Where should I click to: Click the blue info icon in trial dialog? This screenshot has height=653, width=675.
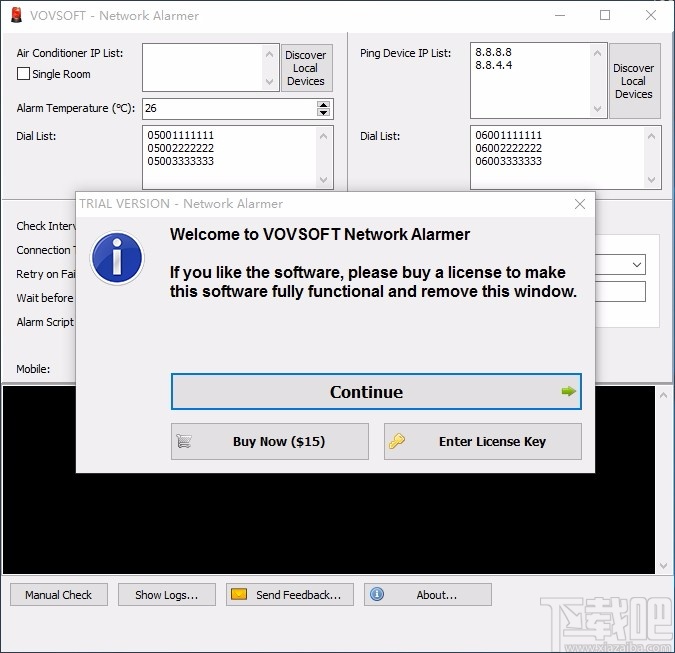point(117,258)
